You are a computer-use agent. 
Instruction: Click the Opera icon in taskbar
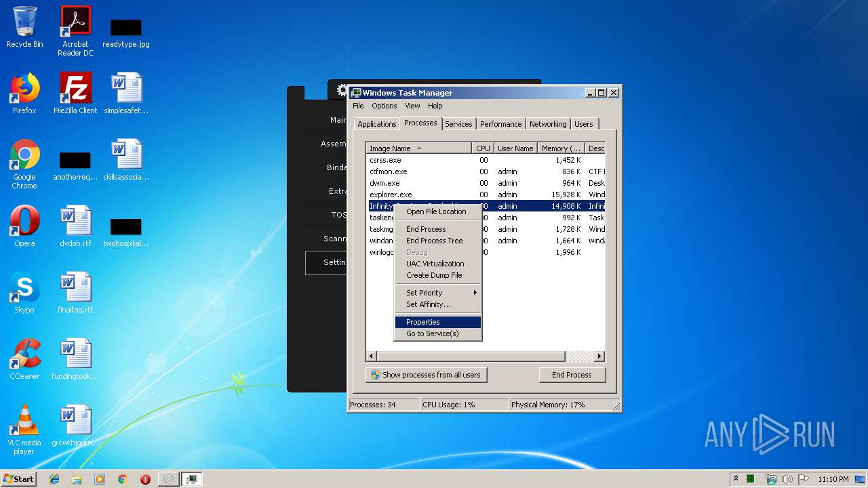tap(145, 479)
